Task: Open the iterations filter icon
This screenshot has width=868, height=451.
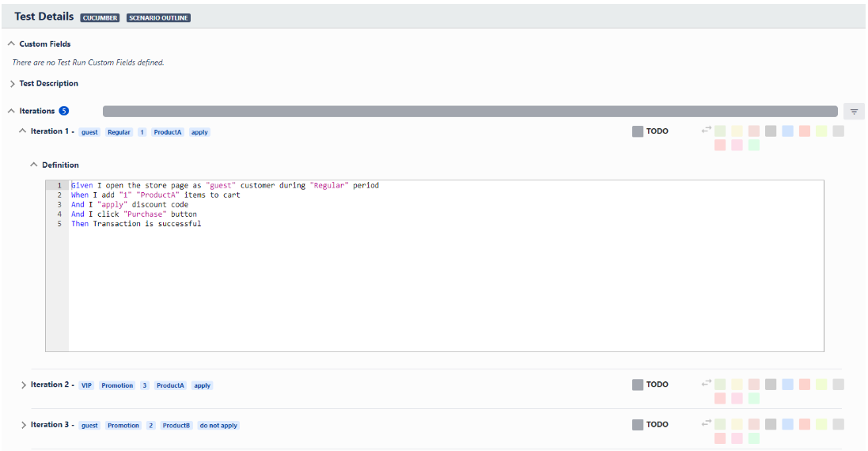Action: (x=854, y=112)
